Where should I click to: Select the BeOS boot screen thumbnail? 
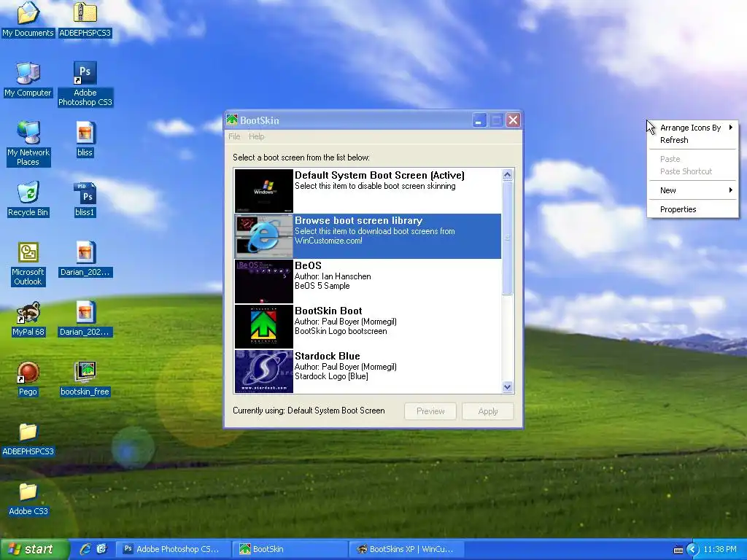264,281
